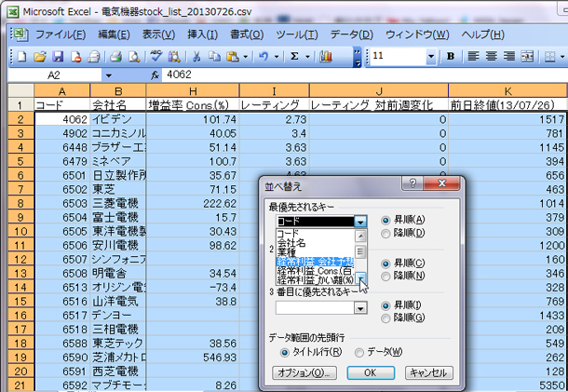Create a new blank workbook

21,57
